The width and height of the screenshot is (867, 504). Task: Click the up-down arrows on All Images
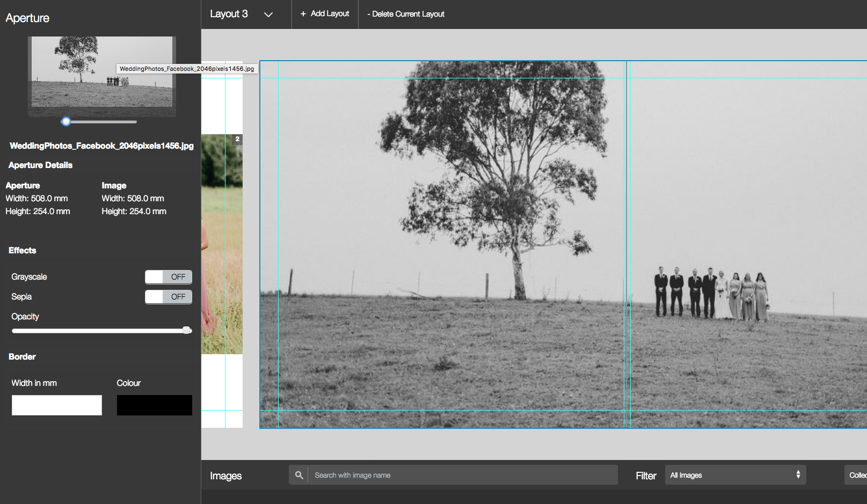pos(798,475)
